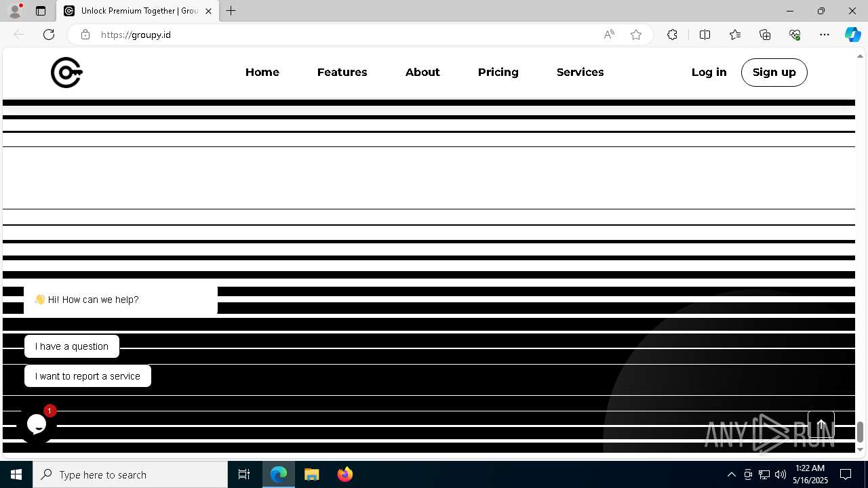Open the Copilot sidebar icon

[x=852, y=35]
